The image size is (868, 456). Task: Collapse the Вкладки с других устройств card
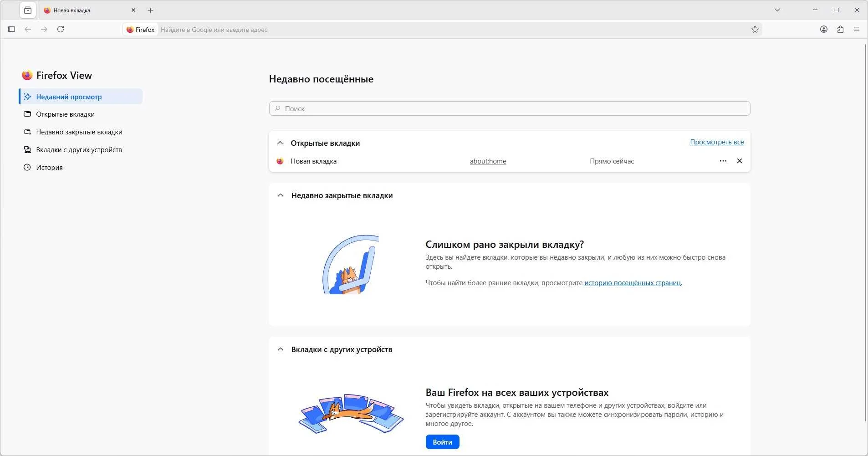point(281,349)
